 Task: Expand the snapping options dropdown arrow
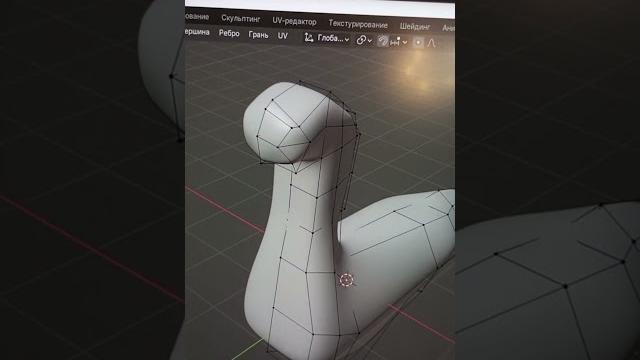tap(404, 42)
